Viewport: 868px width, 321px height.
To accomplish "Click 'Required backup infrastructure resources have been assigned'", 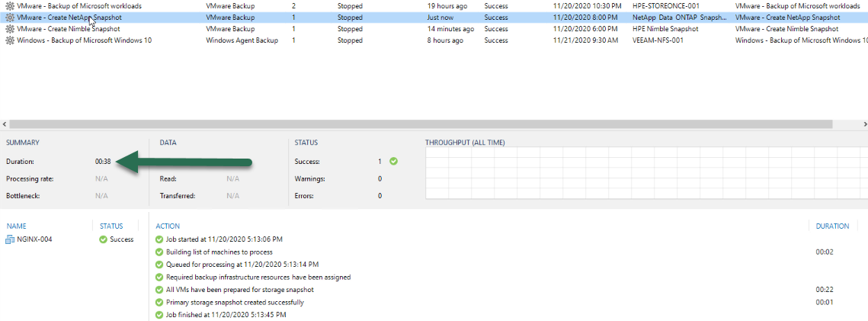I will tap(258, 278).
